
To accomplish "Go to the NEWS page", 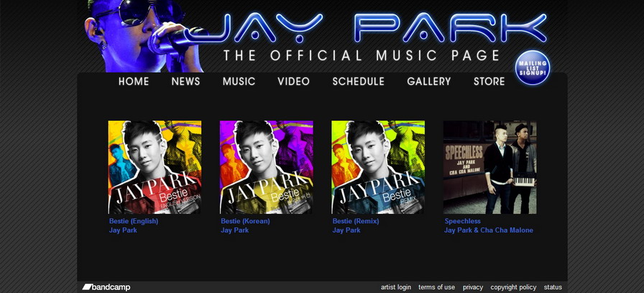I will tap(185, 81).
